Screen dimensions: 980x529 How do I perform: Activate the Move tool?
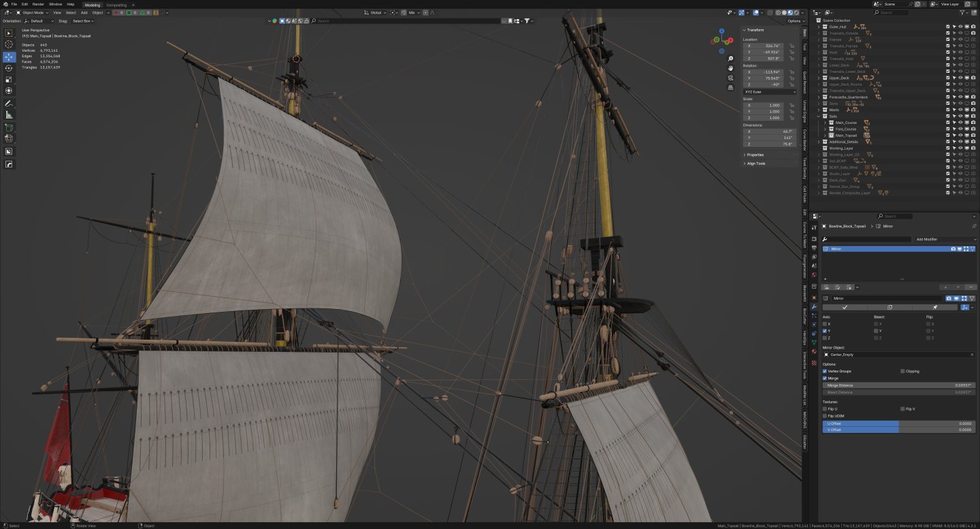[9, 57]
